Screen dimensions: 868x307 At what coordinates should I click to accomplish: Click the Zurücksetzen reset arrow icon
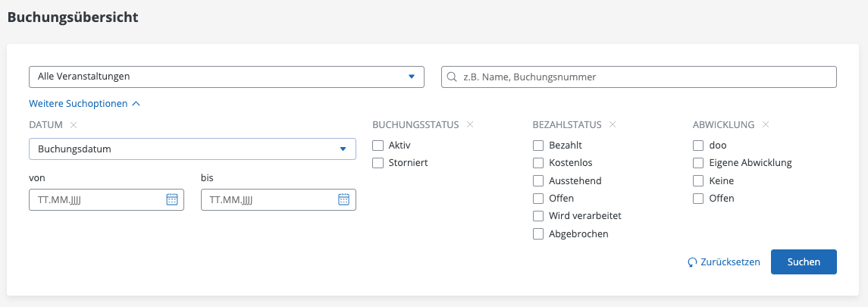click(x=692, y=262)
